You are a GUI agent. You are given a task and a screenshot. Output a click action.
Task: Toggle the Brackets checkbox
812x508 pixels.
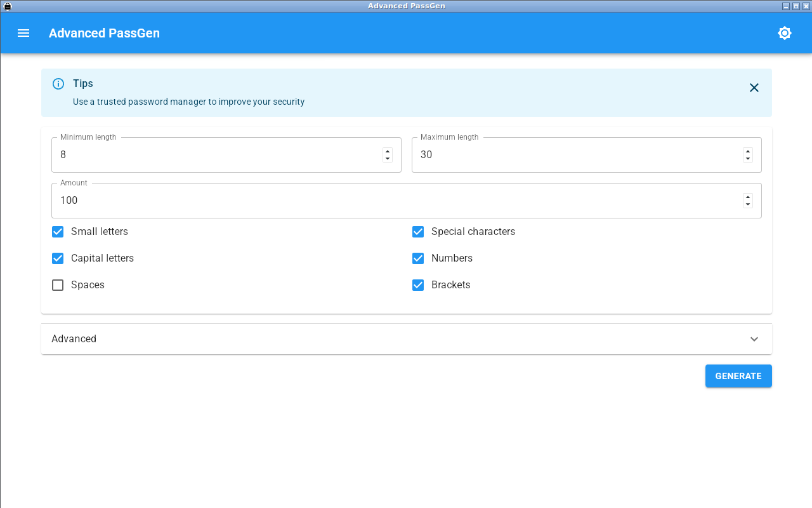tap(418, 285)
